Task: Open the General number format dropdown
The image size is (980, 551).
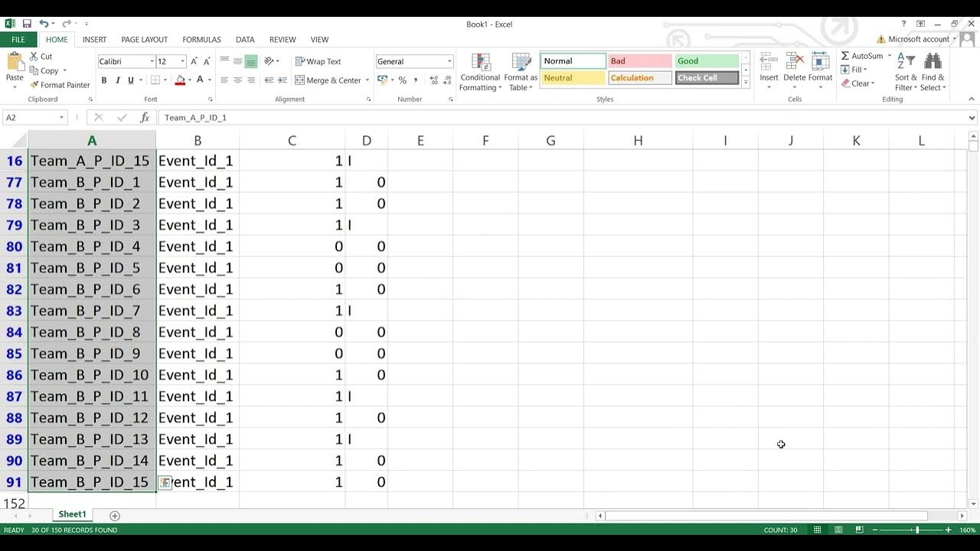Action: coord(448,60)
